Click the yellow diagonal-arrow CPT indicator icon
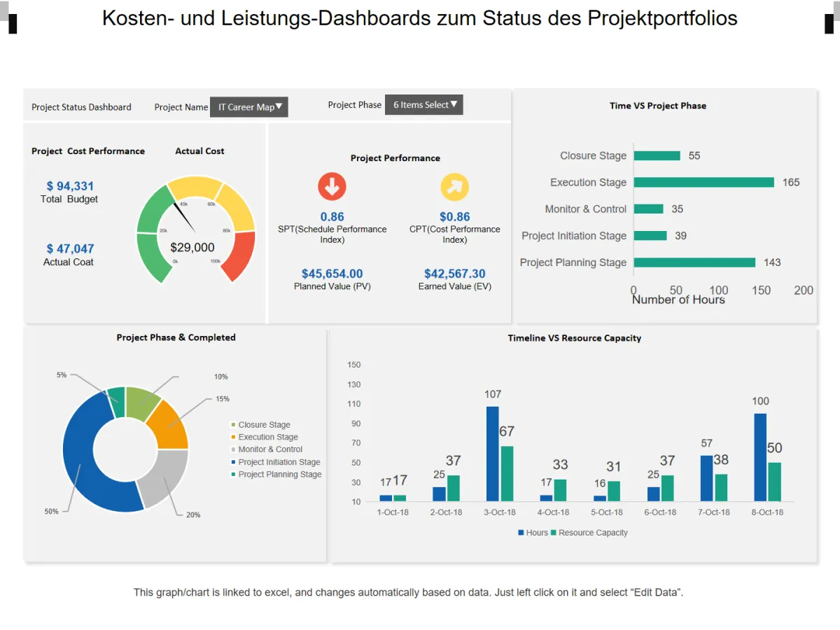840x630 pixels. pos(454,187)
